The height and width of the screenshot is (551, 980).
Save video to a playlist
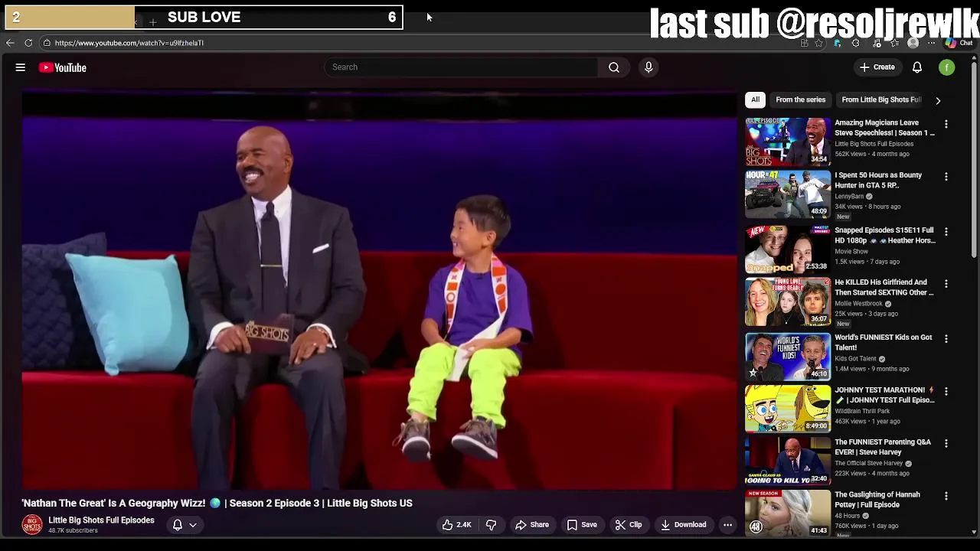coord(582,525)
